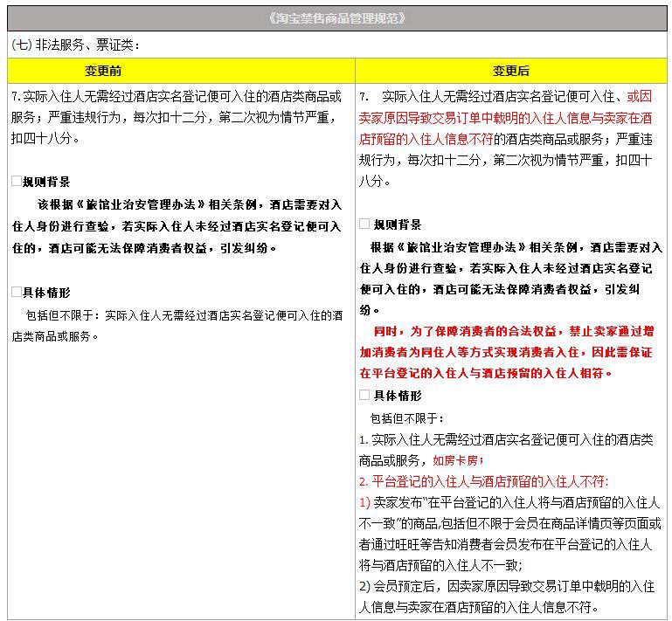Click the 变更后 column header
672x621 pixels.
point(511,71)
